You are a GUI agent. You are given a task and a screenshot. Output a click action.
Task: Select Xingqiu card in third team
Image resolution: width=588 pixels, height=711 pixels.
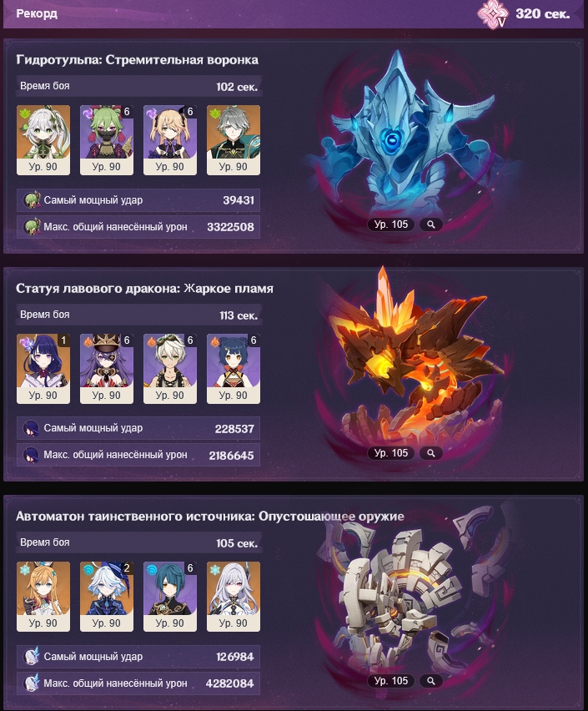point(170,597)
